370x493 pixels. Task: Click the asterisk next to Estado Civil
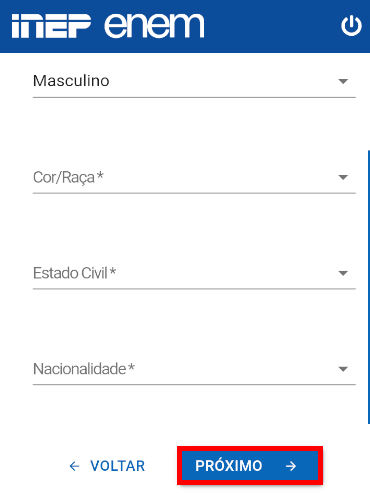tap(113, 271)
